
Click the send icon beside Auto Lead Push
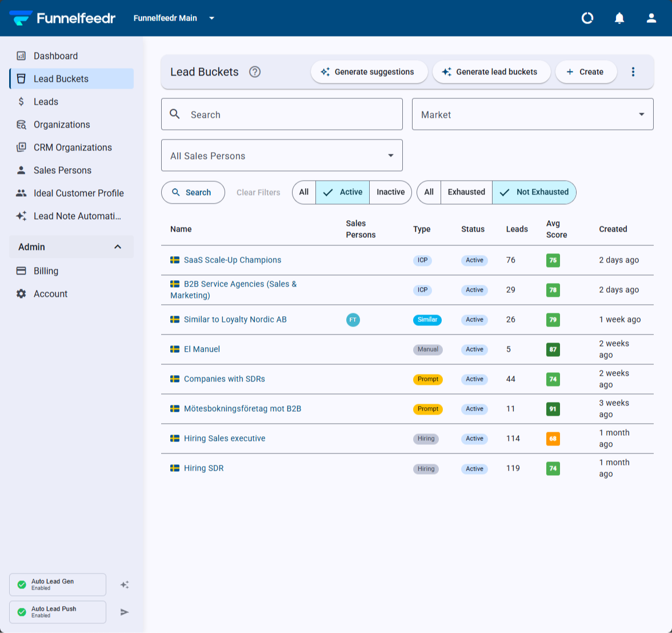click(125, 612)
